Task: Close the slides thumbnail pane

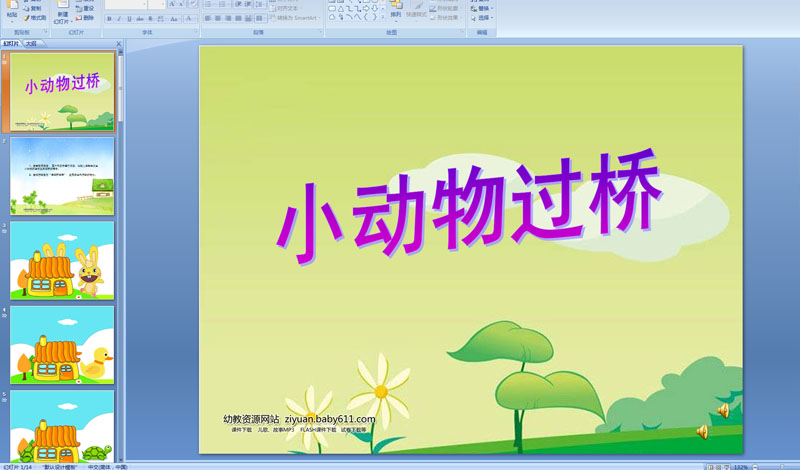Action: tap(119, 44)
